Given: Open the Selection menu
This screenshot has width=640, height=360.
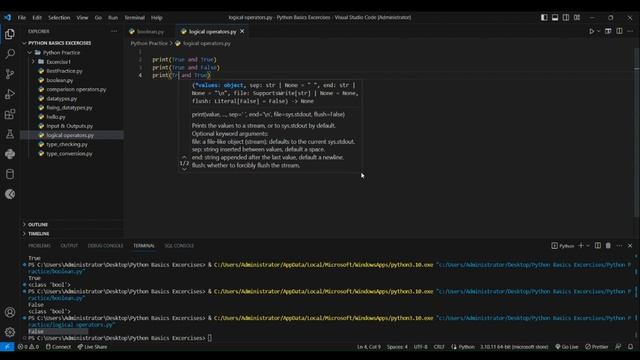Looking at the screenshot, I should [59, 18].
